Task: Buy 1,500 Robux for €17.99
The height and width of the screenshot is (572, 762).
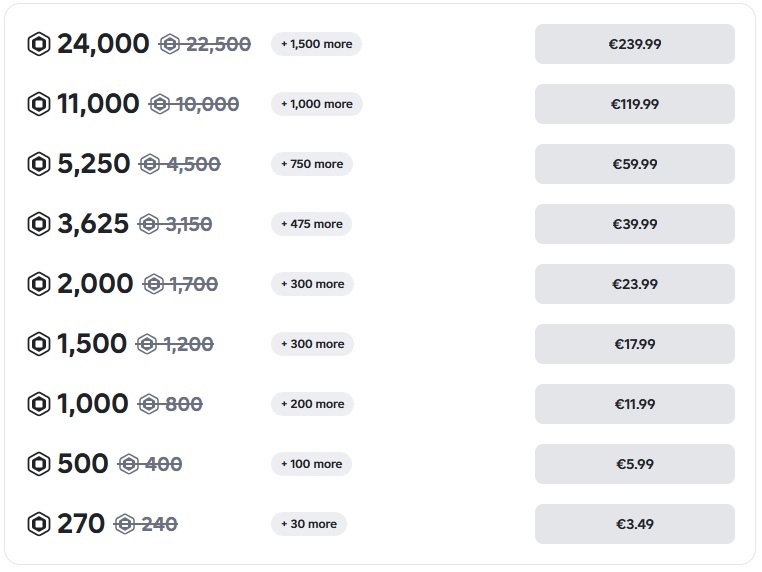Action: click(635, 344)
